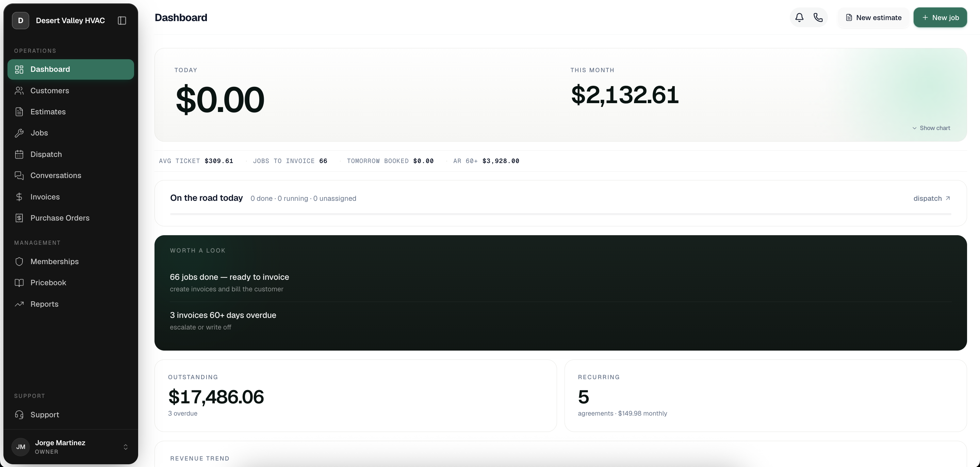The width and height of the screenshot is (980, 467).
Task: Click the dispatch arrow icon
Action: click(948, 198)
